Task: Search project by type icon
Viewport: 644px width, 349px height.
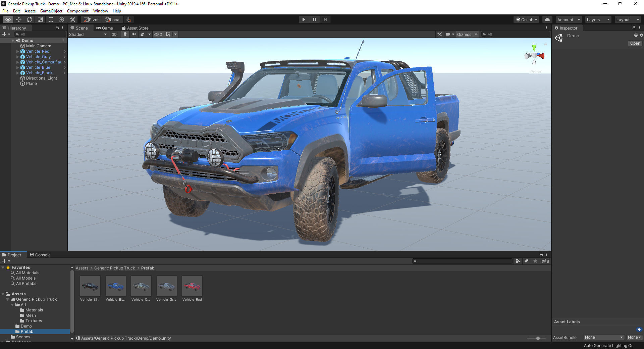Action: pyautogui.click(x=518, y=261)
